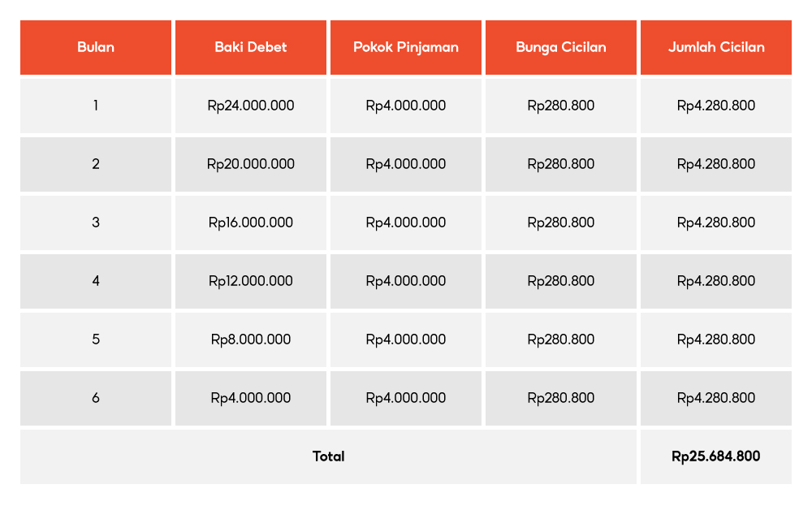Click the Rp4.000.000 Baki Debet cell in month 6
Image resolution: width=812 pixels, height=506 pixels.
click(251, 398)
